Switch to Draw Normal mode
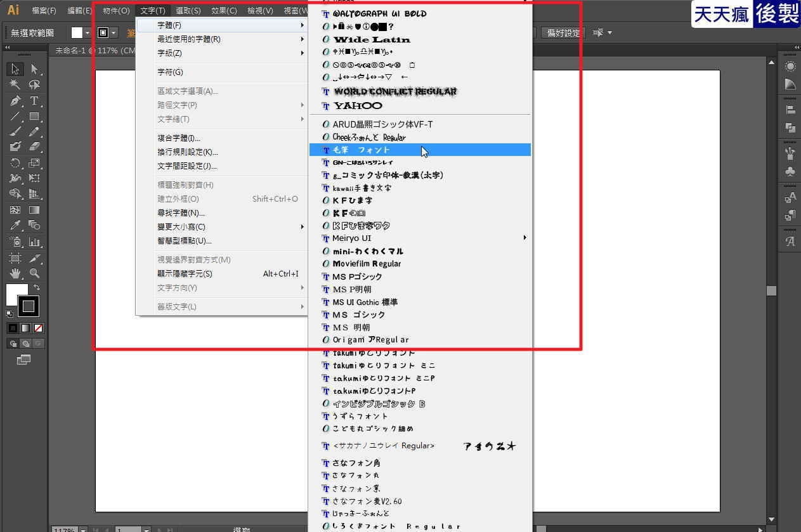 click(x=13, y=343)
